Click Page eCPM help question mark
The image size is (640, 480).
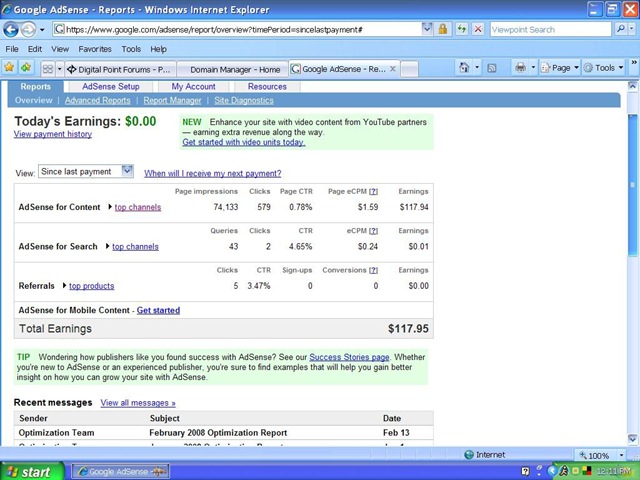(373, 191)
